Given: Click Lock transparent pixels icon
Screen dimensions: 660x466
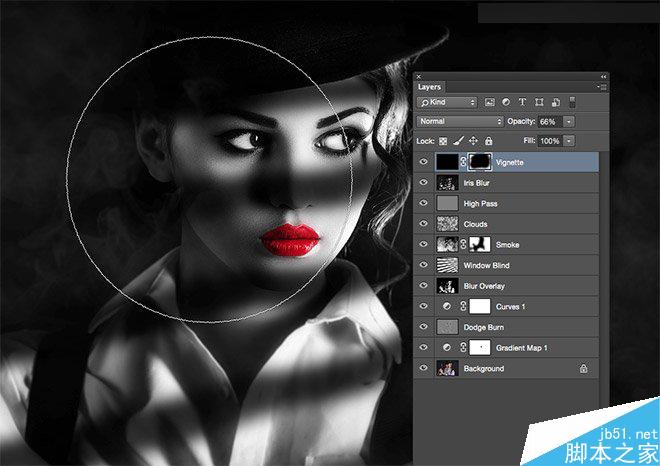Looking at the screenshot, I should point(443,141).
